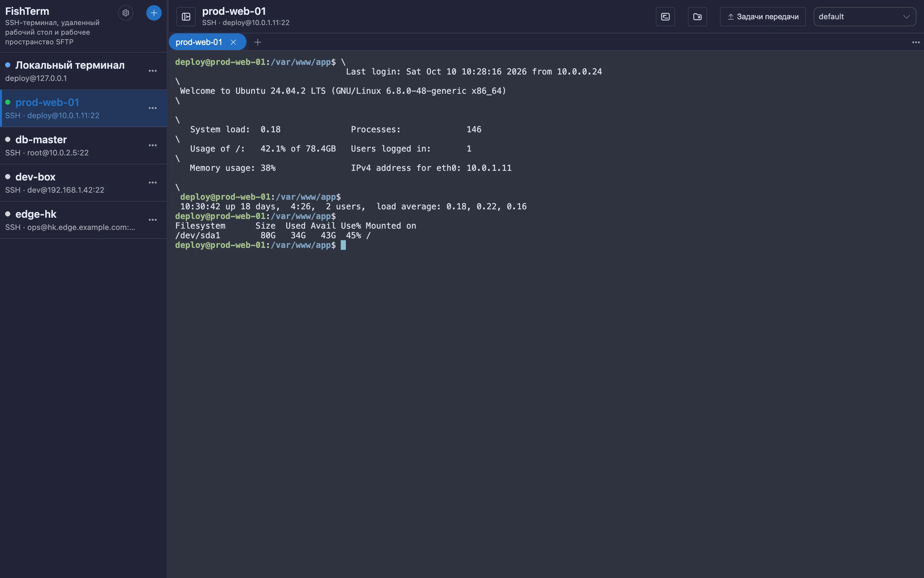Viewport: 924px width, 578px height.
Task: Select the prod-web-01 tab
Action: (199, 42)
